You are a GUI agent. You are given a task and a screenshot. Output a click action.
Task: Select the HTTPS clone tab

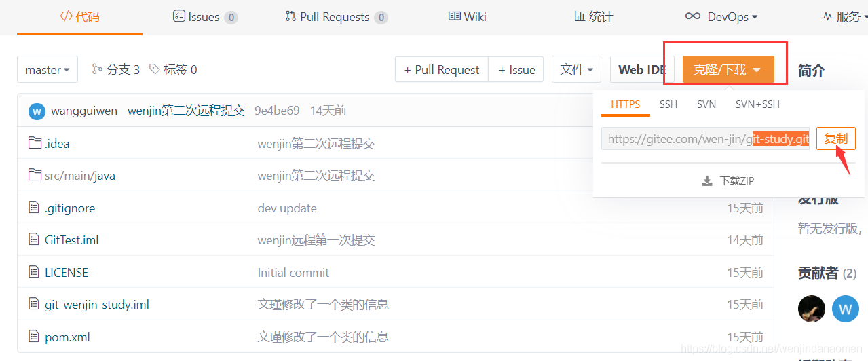(x=626, y=104)
